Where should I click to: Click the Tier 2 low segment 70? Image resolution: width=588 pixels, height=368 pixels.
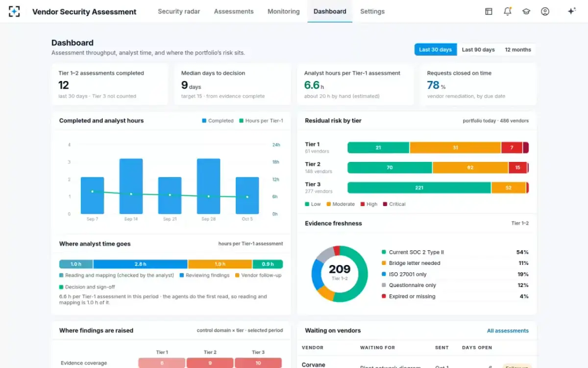[x=390, y=168]
